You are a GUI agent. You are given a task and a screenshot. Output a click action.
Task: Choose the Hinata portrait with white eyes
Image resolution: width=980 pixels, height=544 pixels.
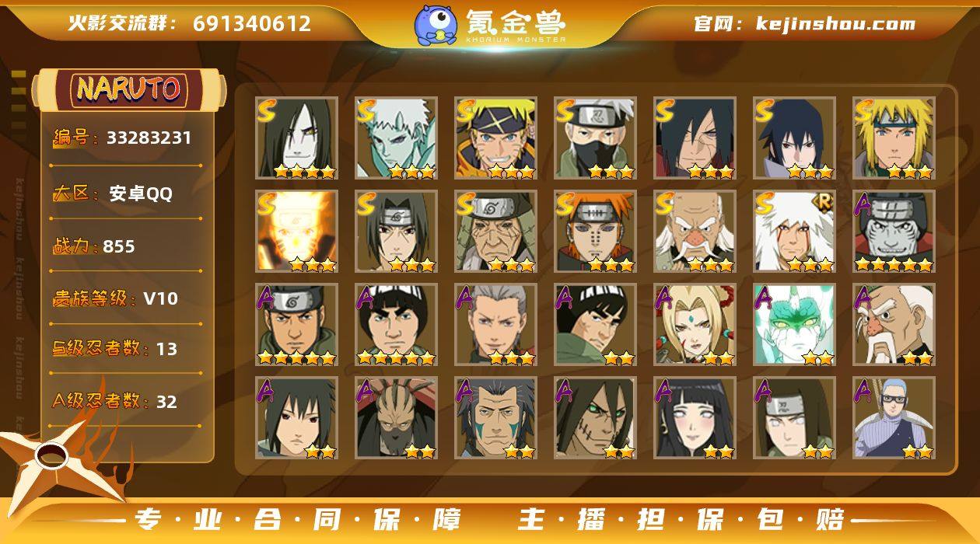click(695, 418)
